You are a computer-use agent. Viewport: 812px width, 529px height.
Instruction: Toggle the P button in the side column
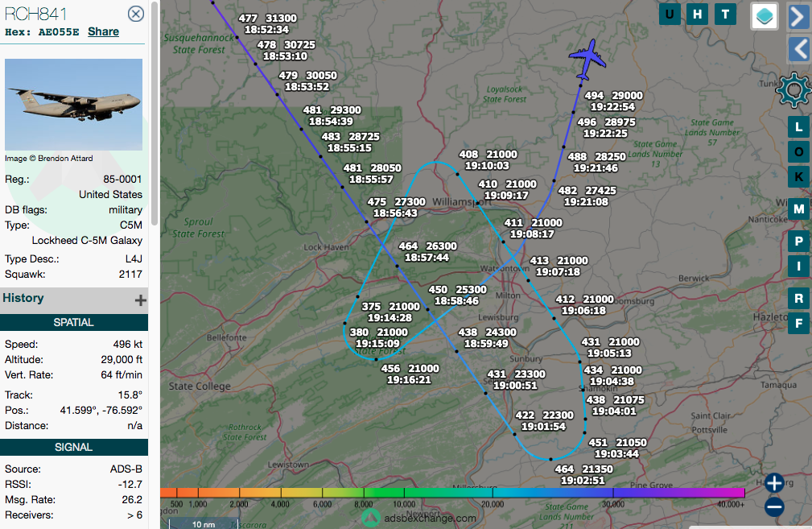(798, 242)
